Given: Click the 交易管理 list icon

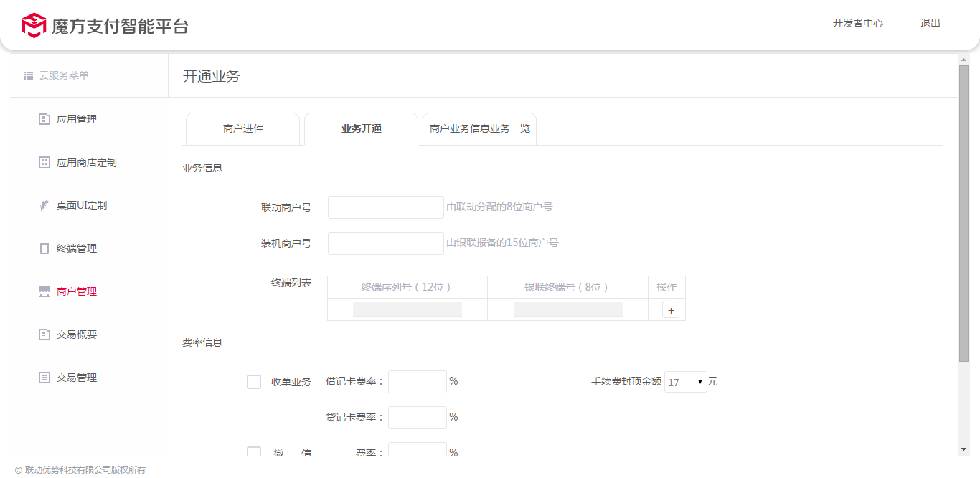Looking at the screenshot, I should click(44, 378).
